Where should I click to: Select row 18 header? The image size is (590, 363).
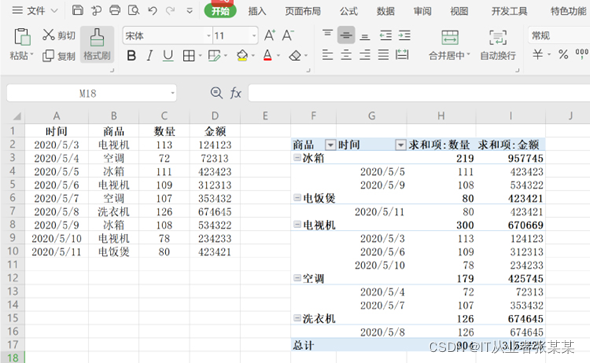[x=12, y=357]
